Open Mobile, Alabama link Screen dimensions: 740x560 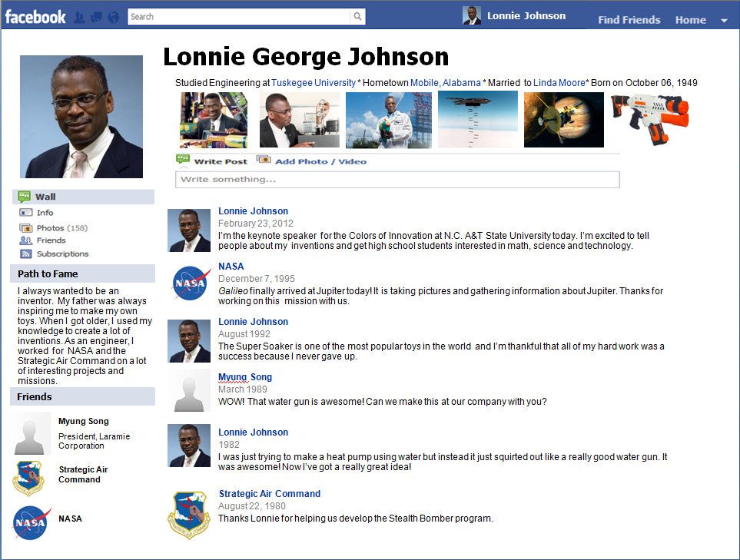[445, 82]
